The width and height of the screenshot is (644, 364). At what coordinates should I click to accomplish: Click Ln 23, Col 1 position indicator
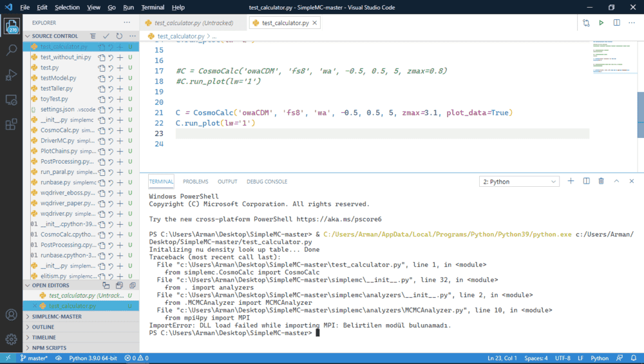tap(502, 358)
